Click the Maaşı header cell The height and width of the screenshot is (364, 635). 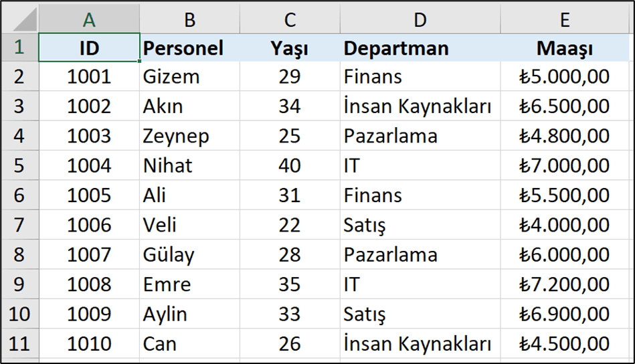pos(565,48)
